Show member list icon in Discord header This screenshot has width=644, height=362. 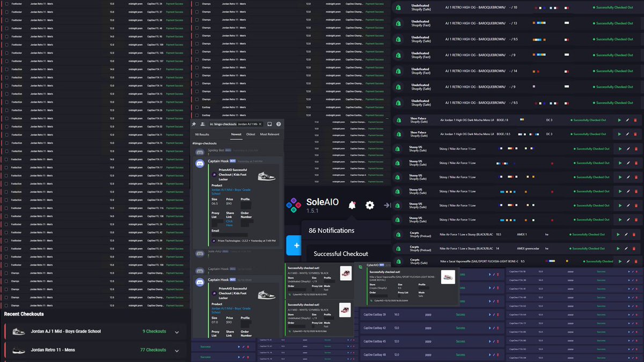point(203,124)
